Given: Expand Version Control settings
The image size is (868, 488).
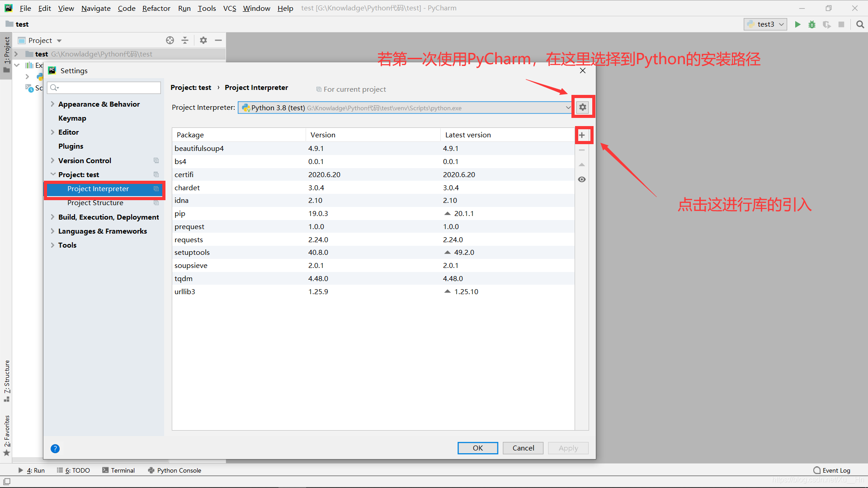Looking at the screenshot, I should (x=52, y=160).
